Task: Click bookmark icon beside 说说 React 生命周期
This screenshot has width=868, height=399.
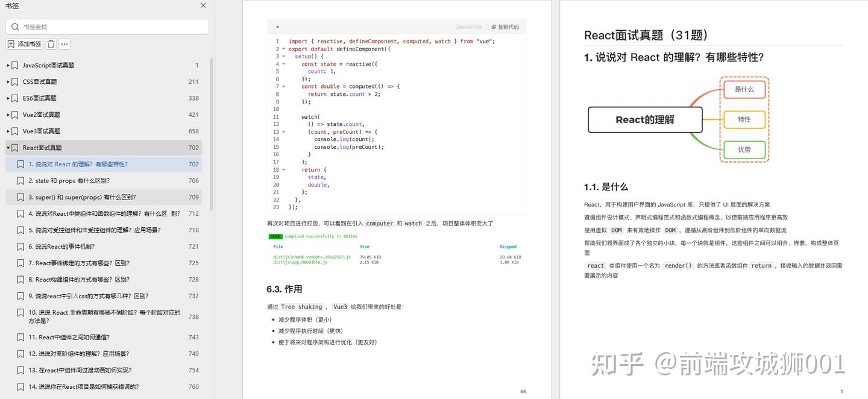Action: click(x=21, y=313)
